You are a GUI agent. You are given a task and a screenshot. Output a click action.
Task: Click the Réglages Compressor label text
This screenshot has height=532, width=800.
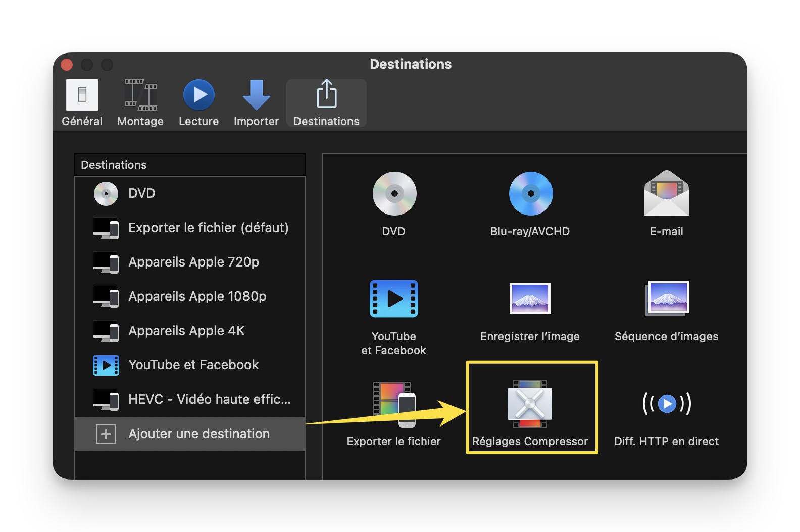tap(530, 442)
